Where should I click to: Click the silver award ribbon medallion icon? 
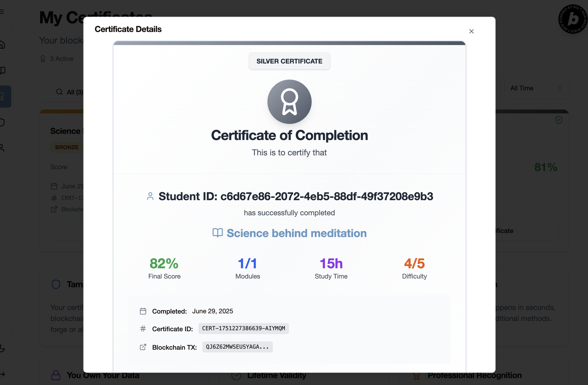pyautogui.click(x=289, y=102)
